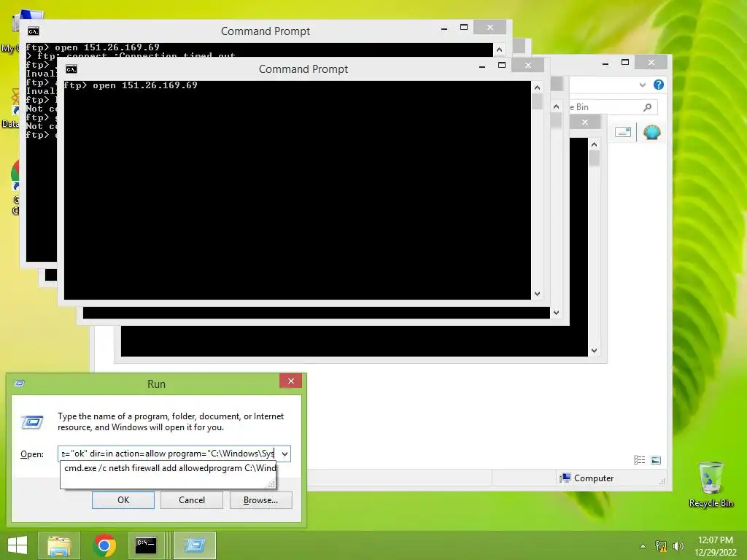Maximize the front Command Prompt window
This screenshot has width=747, height=560.
point(502,65)
